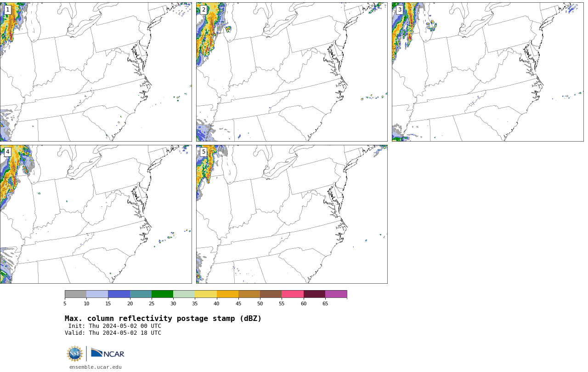Click the panel number 5 label
Viewport: 588px width, 372px height.
coord(204,152)
